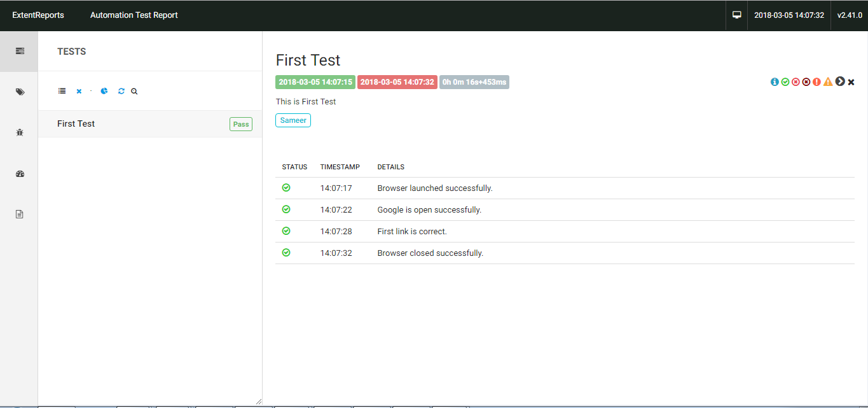This screenshot has height=408, width=868.
Task: Toggle the green pass status filter
Action: [784, 81]
